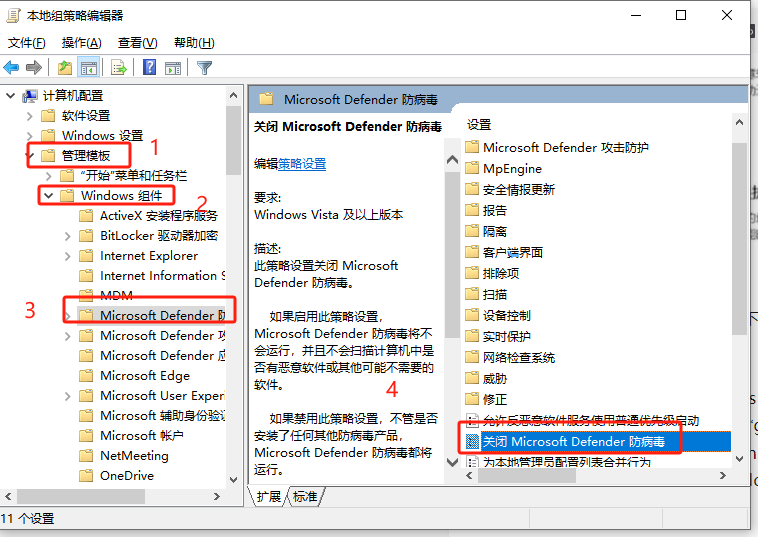Click the Export list toolbar icon
The width and height of the screenshot is (758, 537).
tap(118, 68)
